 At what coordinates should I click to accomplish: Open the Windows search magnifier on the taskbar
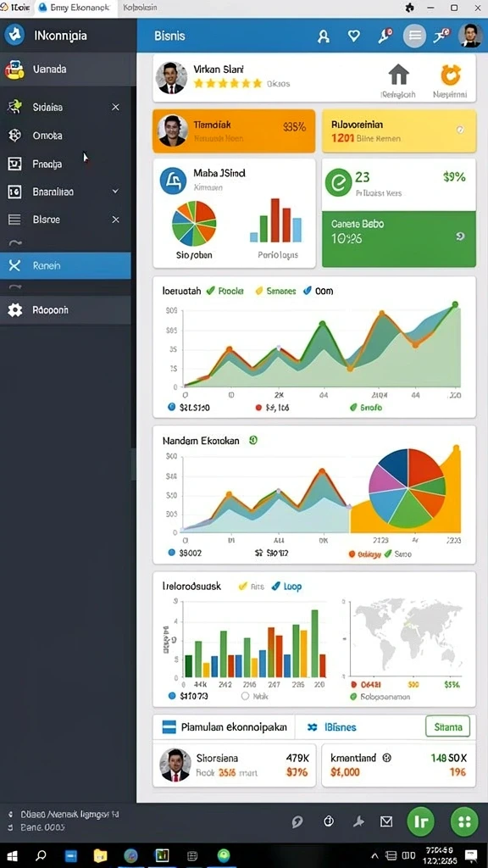pyautogui.click(x=41, y=855)
